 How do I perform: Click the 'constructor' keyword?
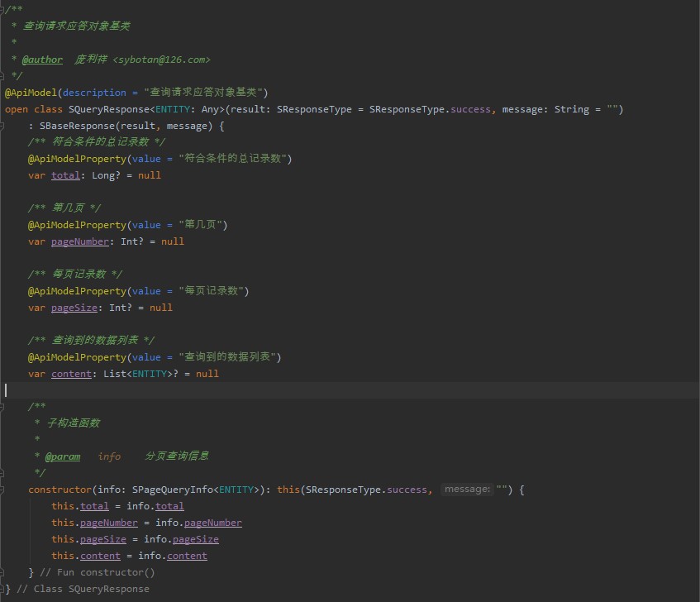(60, 490)
